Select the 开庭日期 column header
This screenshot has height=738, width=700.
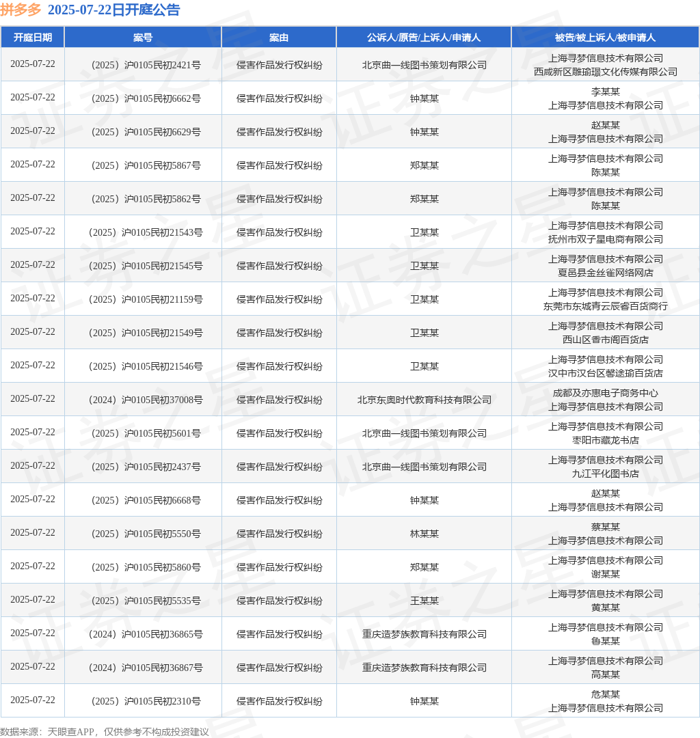tap(33, 38)
